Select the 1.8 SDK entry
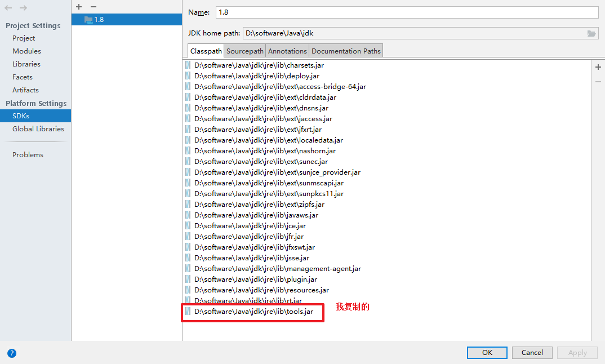The height and width of the screenshot is (364, 605). 127,20
